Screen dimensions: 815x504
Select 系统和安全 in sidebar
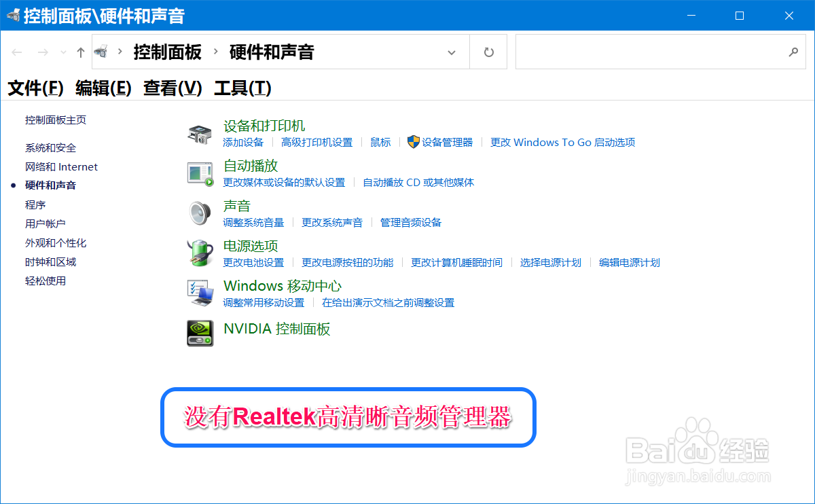coord(50,148)
